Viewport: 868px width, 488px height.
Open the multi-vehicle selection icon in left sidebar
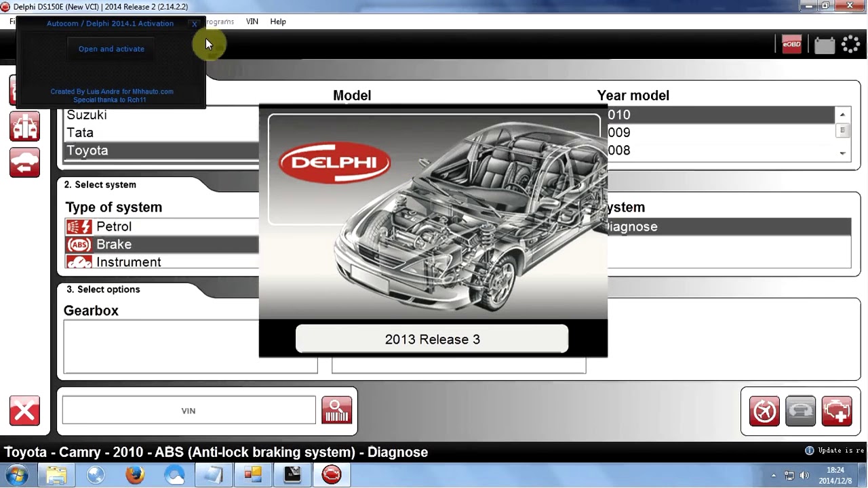pos(24,126)
